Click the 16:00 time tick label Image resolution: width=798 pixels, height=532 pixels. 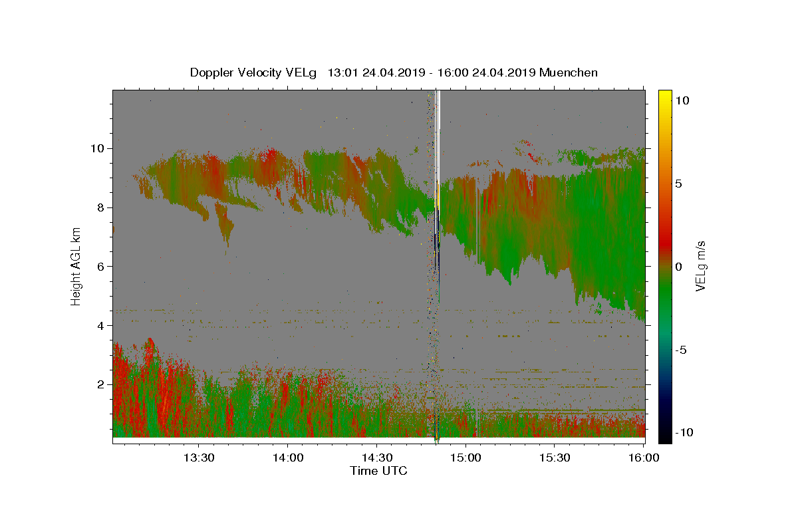[644, 458]
